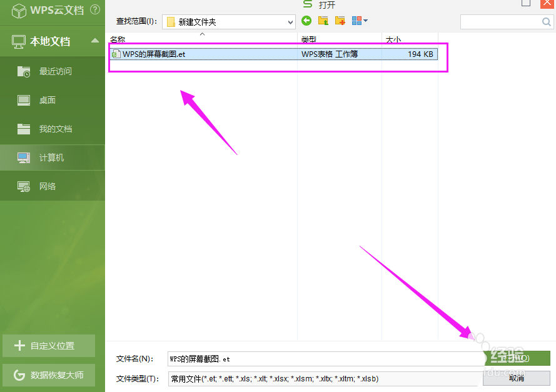Click the 我的文档 folder icon
This screenshot has width=556, height=392.
point(24,129)
